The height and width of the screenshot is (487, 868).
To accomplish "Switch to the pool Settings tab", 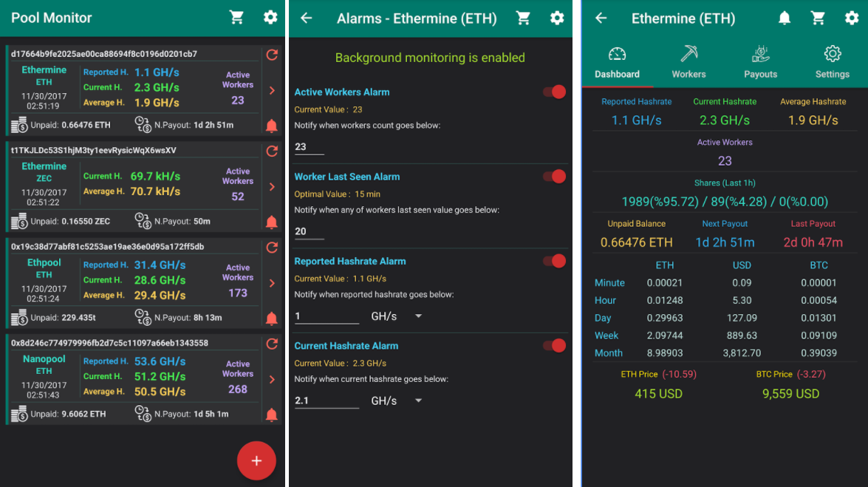I will coord(832,63).
